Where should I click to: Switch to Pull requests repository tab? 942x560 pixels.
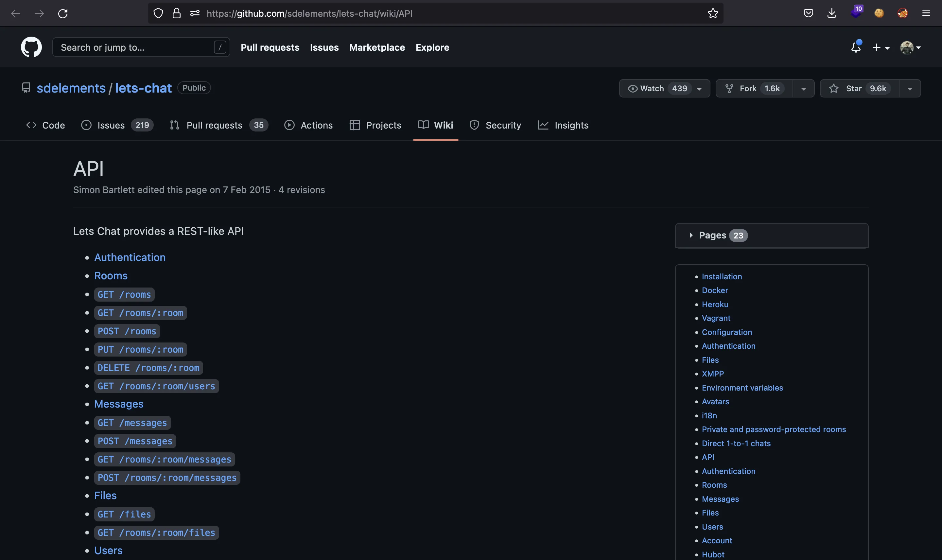pyautogui.click(x=219, y=125)
